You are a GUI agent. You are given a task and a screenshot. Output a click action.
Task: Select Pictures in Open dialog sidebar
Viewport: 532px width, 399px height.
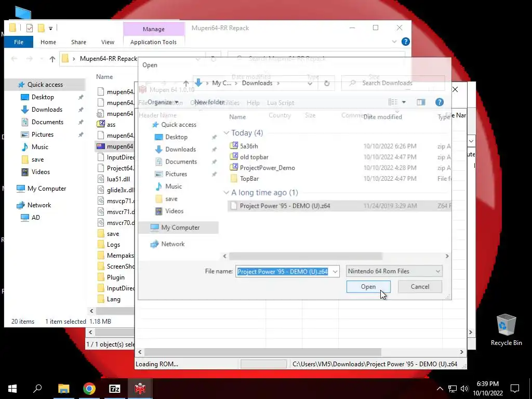[176, 174]
